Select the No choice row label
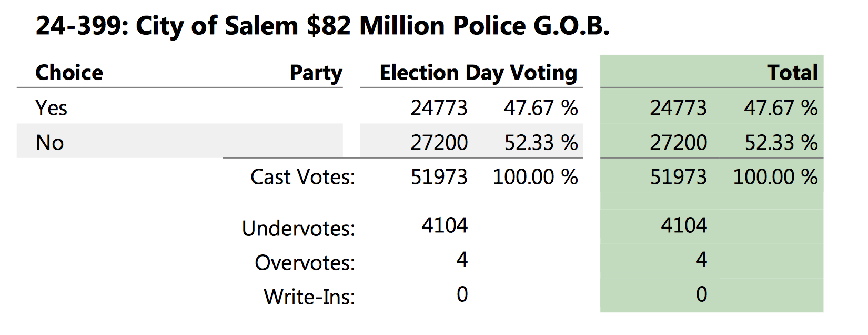868x335 pixels. tap(49, 142)
